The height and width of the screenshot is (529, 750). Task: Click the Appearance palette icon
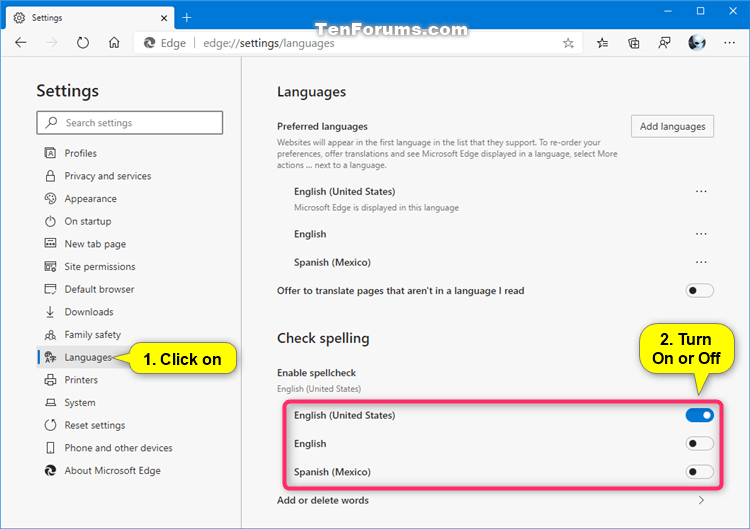pyautogui.click(x=50, y=198)
